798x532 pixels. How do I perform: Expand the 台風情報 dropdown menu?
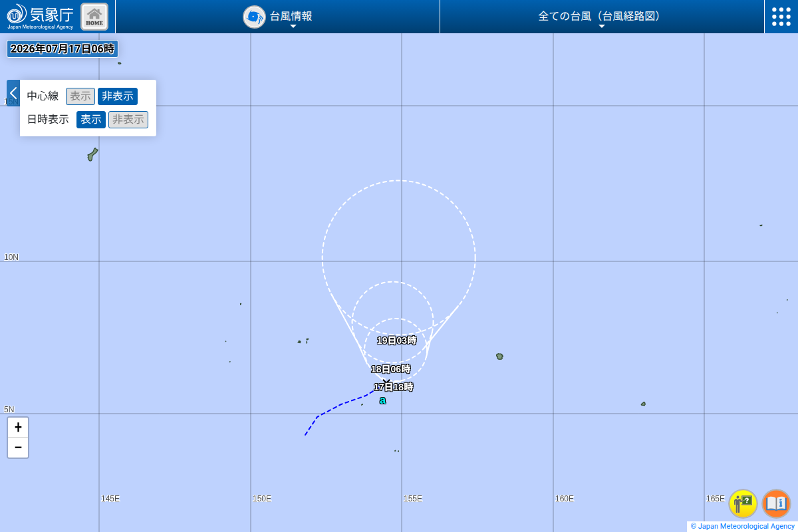[291, 17]
